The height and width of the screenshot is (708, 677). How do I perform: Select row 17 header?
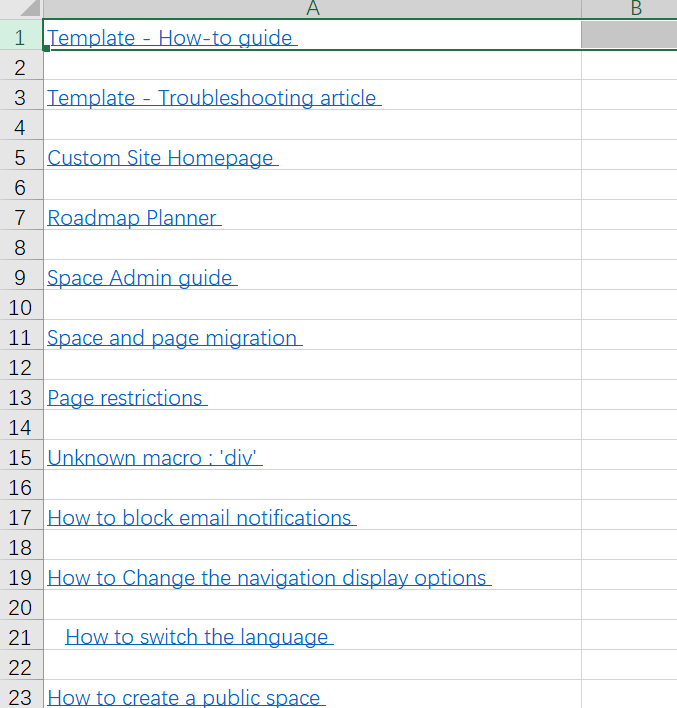[x=21, y=514]
